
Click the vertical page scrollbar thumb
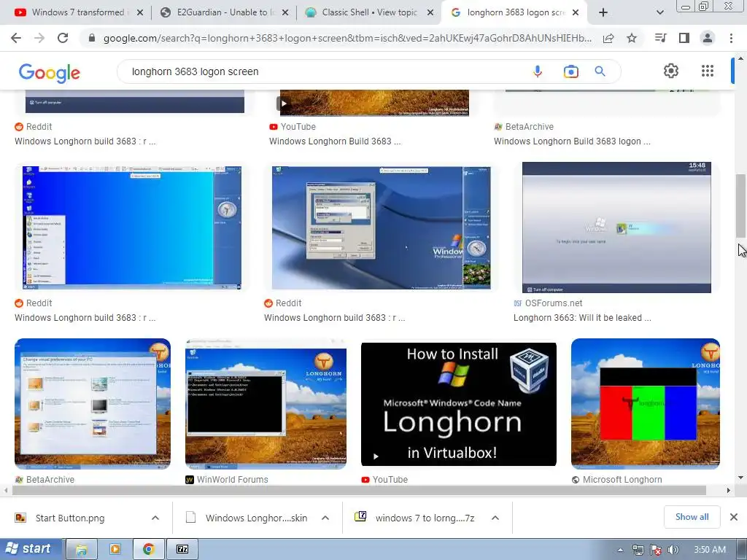(x=740, y=206)
